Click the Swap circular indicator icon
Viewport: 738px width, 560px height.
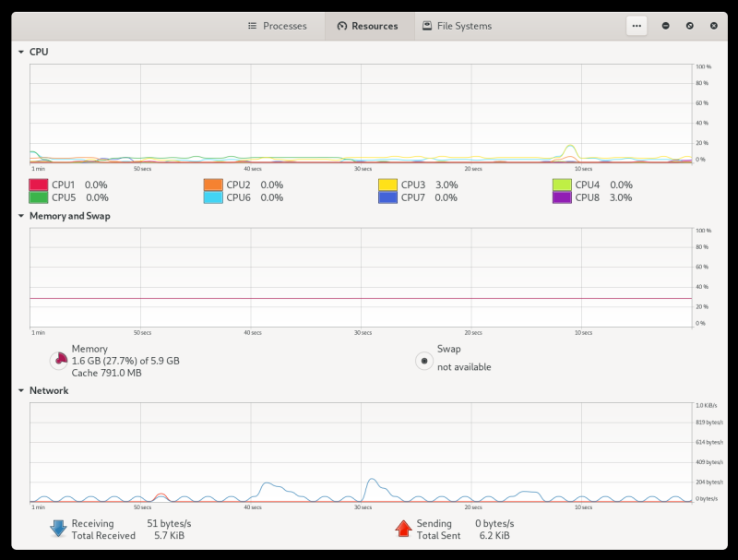423,361
